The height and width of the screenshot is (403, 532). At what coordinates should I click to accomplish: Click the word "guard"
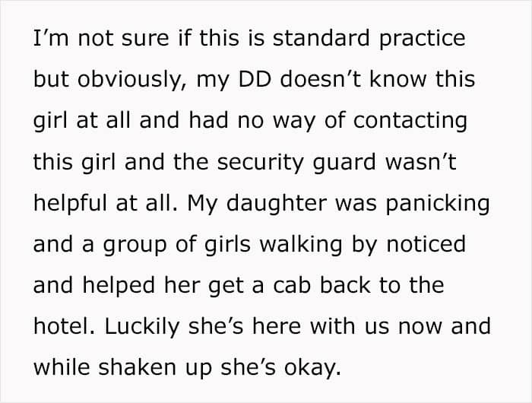(x=344, y=163)
